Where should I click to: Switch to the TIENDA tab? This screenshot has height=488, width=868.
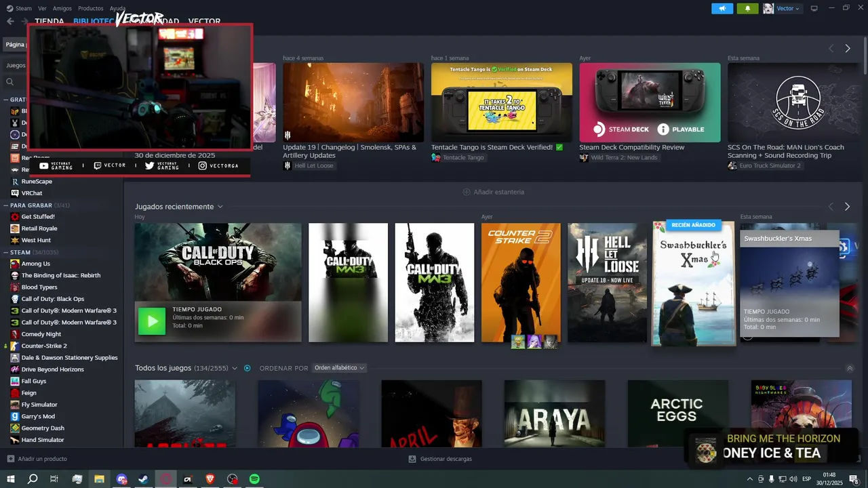[50, 22]
